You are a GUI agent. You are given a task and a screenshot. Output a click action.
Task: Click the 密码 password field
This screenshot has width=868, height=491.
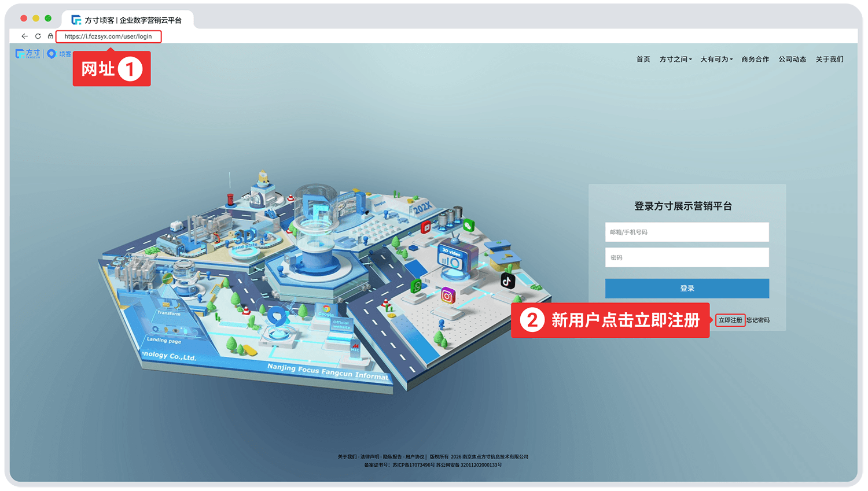point(687,257)
